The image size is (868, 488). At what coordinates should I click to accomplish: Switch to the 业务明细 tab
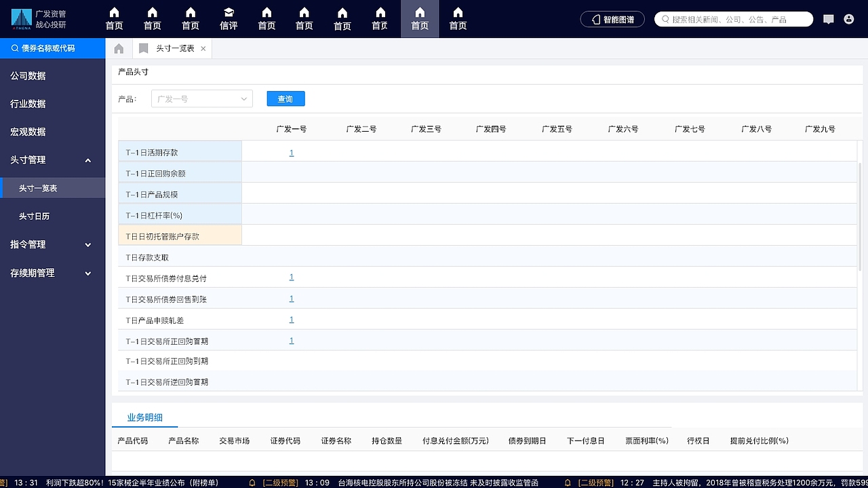[x=145, y=417]
